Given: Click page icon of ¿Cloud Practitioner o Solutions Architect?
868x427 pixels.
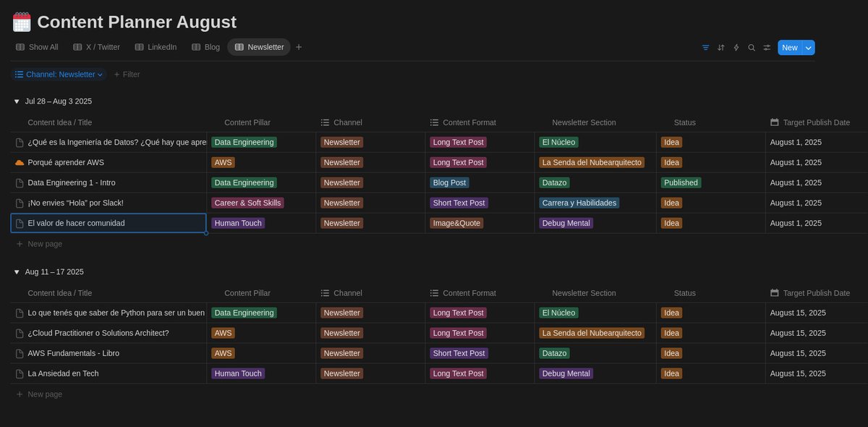Looking at the screenshot, I should click(x=20, y=334).
